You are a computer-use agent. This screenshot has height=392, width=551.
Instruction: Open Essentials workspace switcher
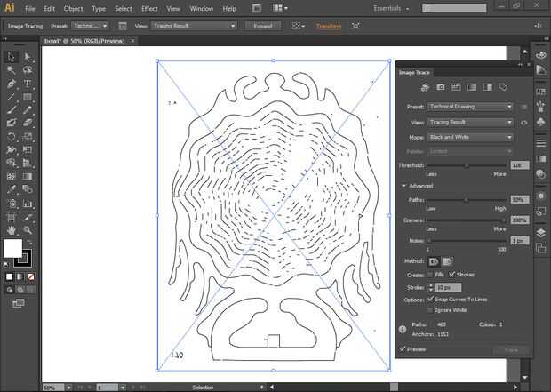[391, 8]
